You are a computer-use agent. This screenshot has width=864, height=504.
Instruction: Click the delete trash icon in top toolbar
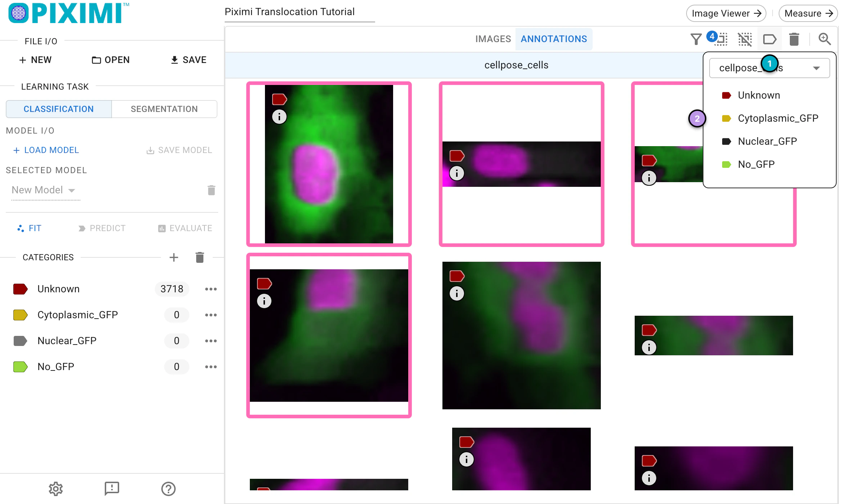(x=794, y=39)
